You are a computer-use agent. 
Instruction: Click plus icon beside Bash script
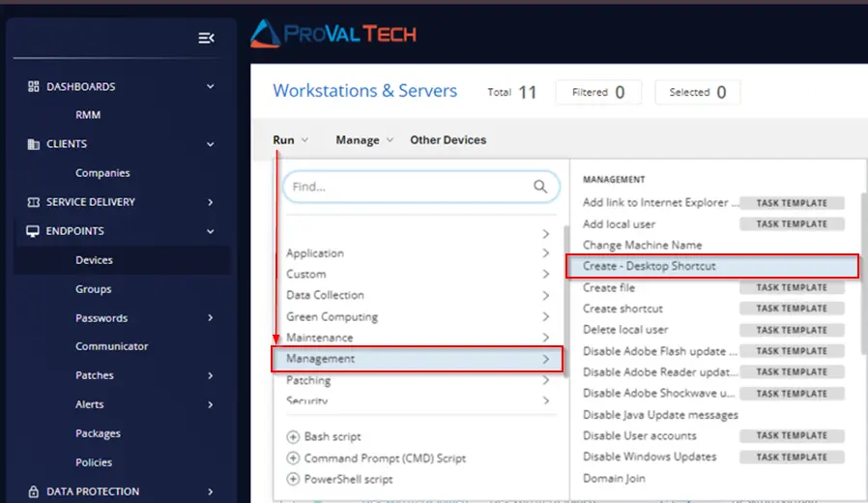click(x=293, y=436)
